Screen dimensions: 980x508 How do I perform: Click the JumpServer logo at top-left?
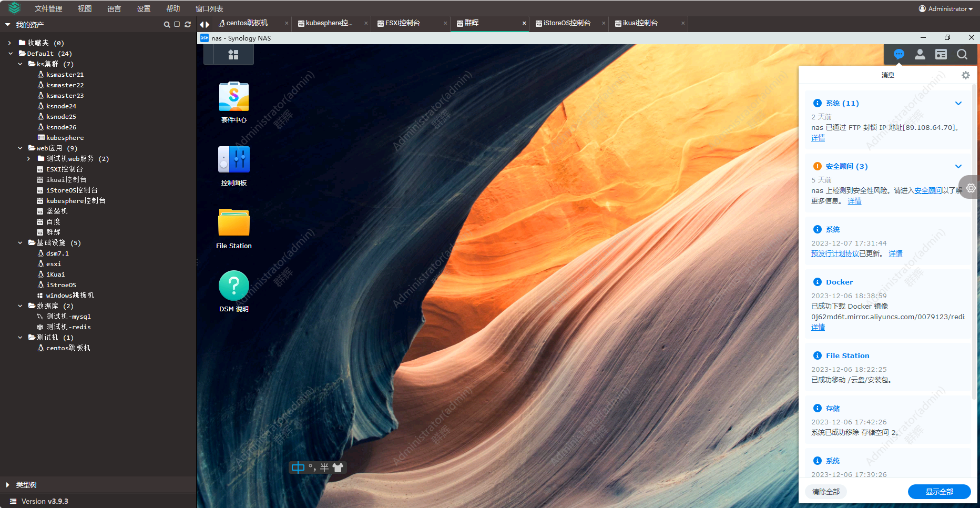14,8
